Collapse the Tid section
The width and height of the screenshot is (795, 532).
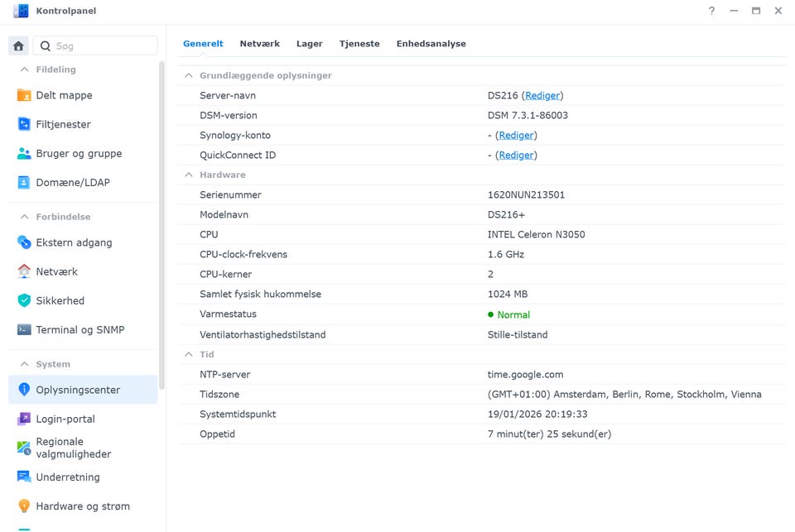[189, 355]
